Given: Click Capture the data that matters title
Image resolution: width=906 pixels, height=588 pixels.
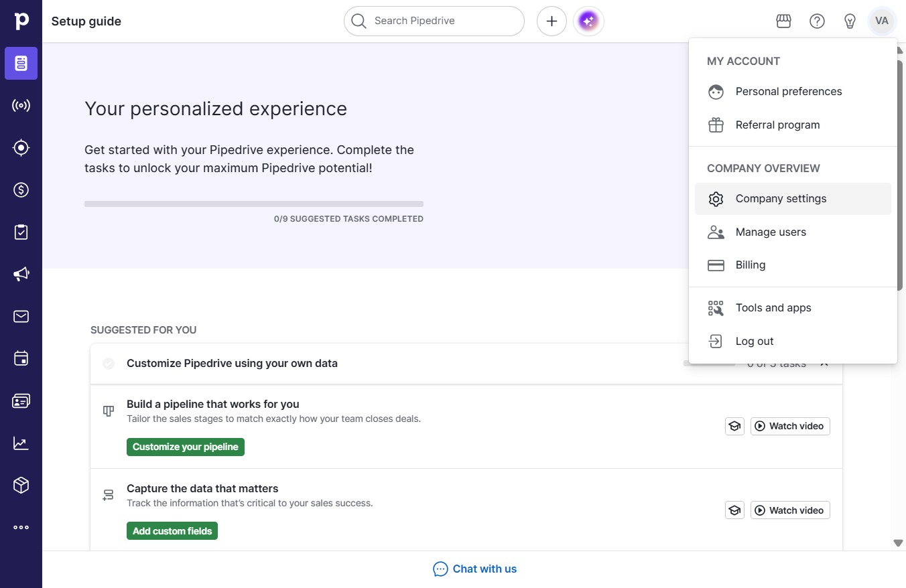Looking at the screenshot, I should [x=202, y=489].
